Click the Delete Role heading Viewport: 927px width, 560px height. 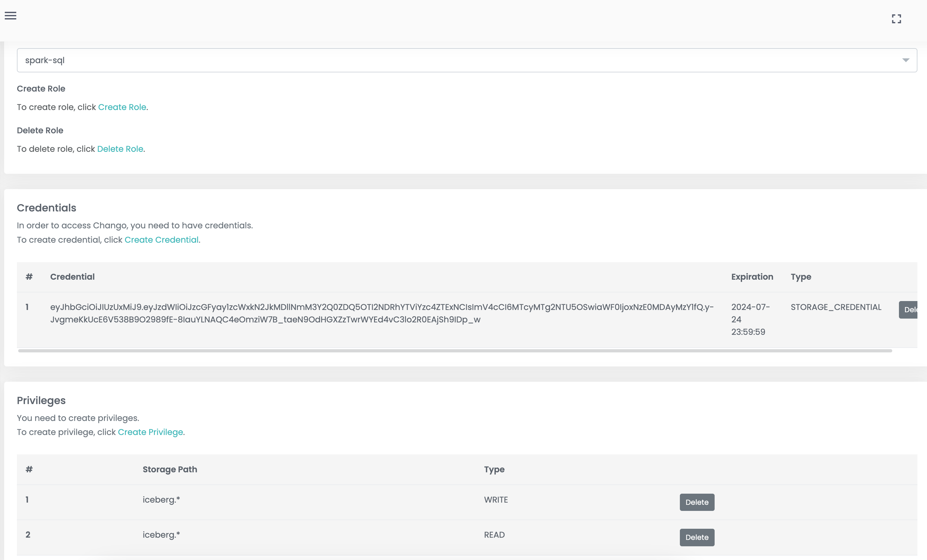pyautogui.click(x=40, y=130)
